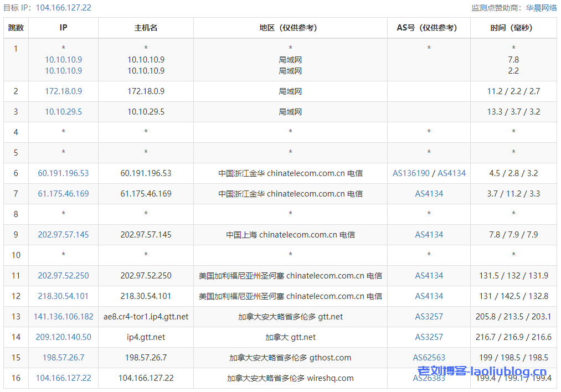Select the IP link 10.10.10.9 in hop 1

(x=63, y=59)
